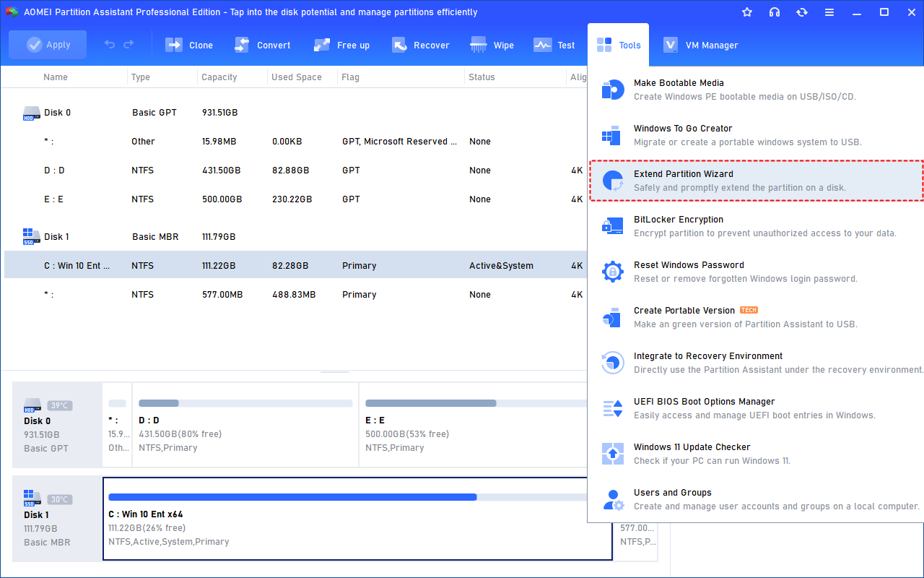Open BitLocker Encryption
The height and width of the screenshot is (578, 924).
(756, 226)
